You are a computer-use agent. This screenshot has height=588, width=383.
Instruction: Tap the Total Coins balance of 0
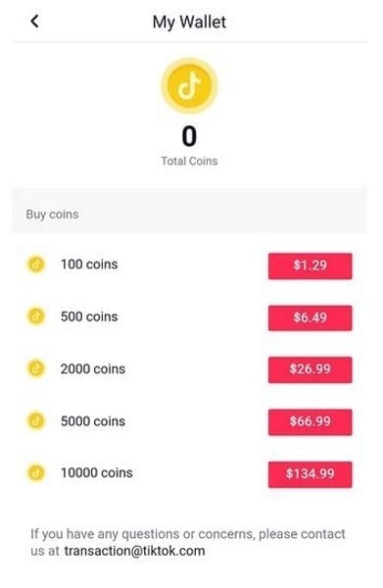(x=189, y=136)
